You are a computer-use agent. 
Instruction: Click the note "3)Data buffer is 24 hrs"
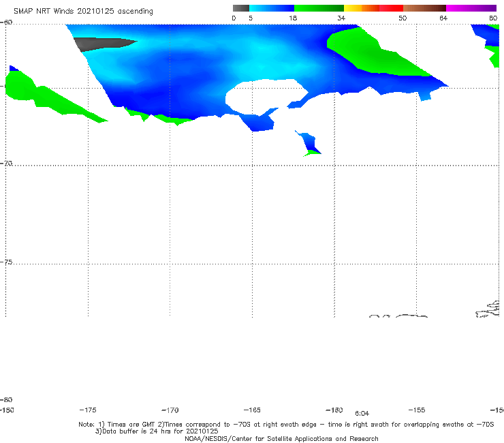[x=157, y=431]
